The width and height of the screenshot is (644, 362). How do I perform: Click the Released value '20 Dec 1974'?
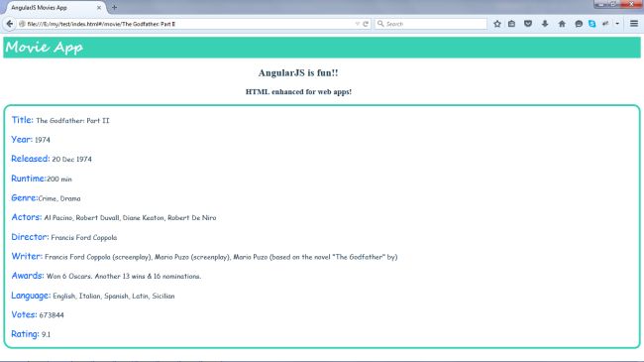coord(72,160)
